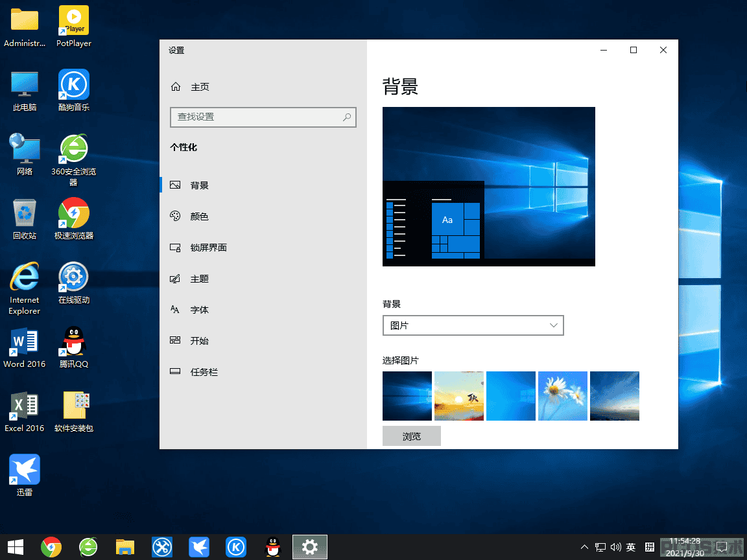Image resolution: width=747 pixels, height=560 pixels.
Task: Click the 腾讯QQ desktop shortcut
Action: 73,347
